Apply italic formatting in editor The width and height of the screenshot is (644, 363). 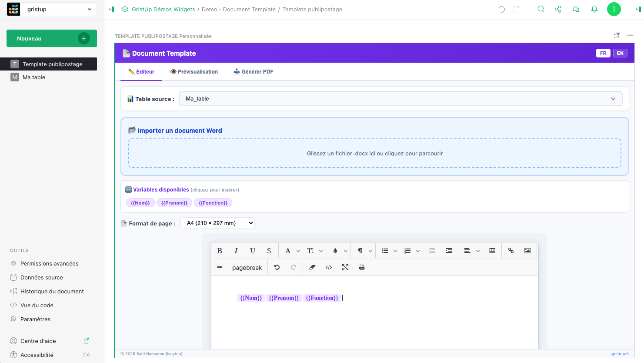point(236,251)
